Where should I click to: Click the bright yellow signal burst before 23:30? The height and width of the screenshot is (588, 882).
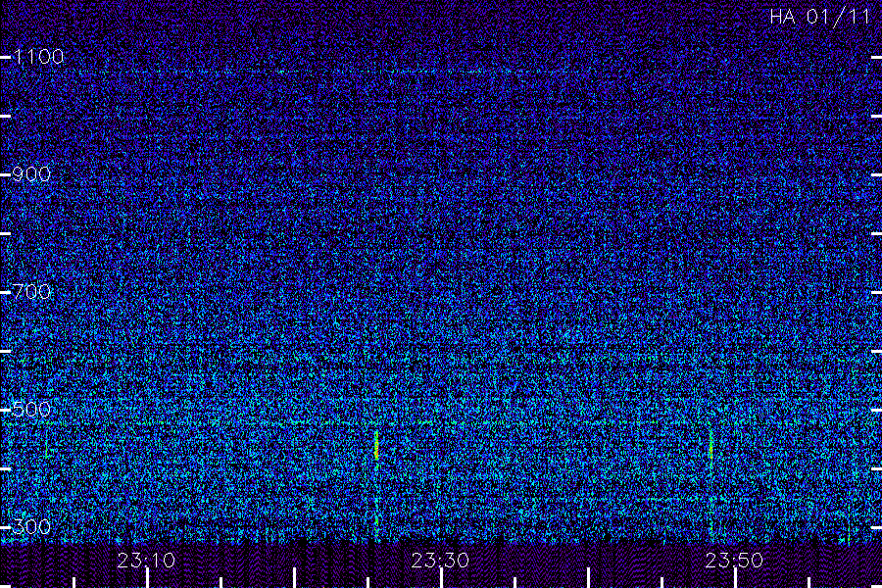point(376,447)
